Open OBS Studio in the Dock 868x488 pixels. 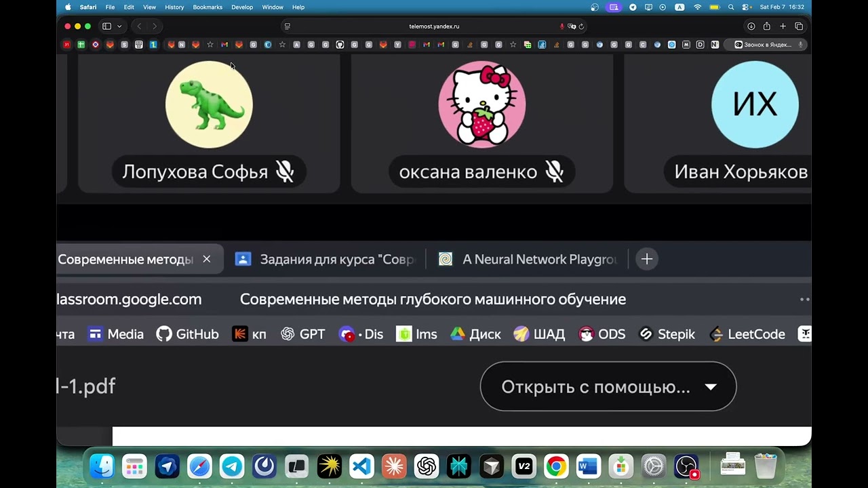click(686, 466)
